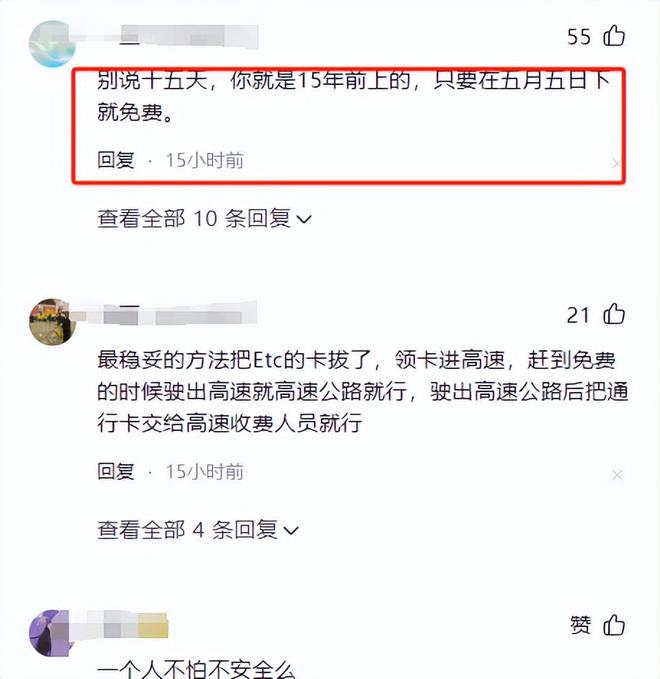Open second commenter's avatar
This screenshot has height=679, width=660.
point(52,322)
